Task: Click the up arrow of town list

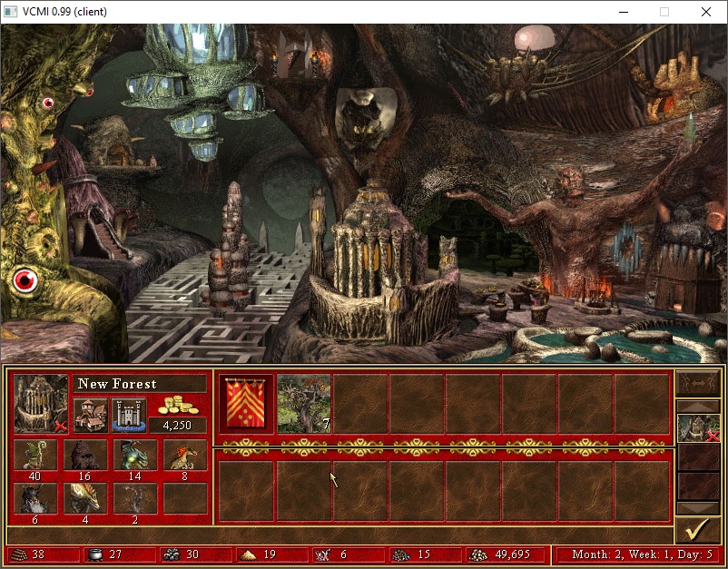Action: coord(698,407)
